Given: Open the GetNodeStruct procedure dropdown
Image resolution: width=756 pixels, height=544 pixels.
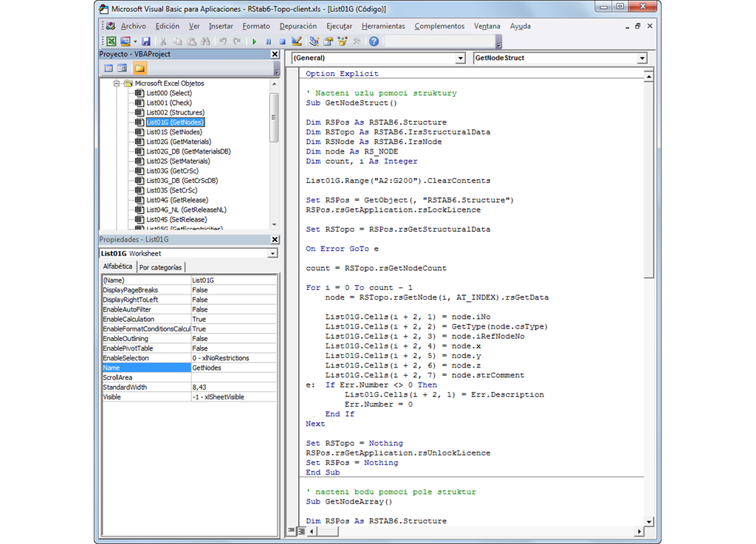Looking at the screenshot, I should (x=640, y=58).
